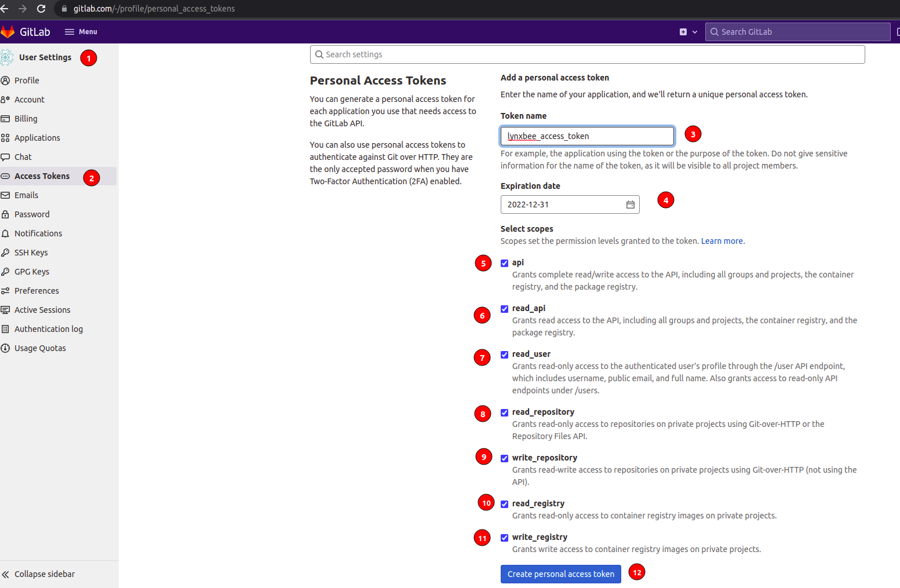Open the Menu hamburger icon
Viewport: 900px width, 588px height.
tap(70, 32)
